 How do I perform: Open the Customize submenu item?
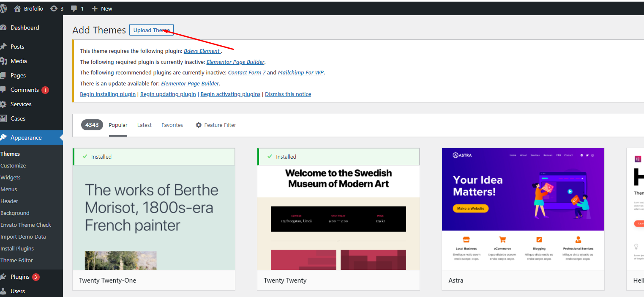point(13,165)
